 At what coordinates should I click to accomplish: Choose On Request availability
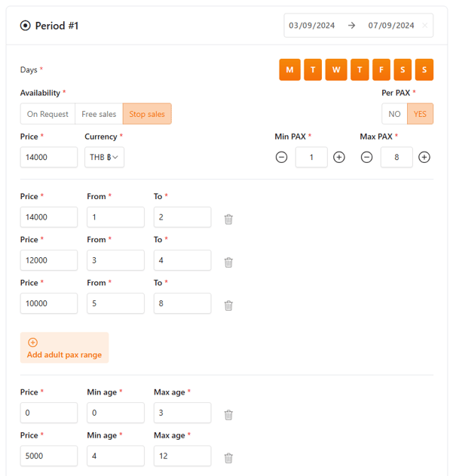47,114
